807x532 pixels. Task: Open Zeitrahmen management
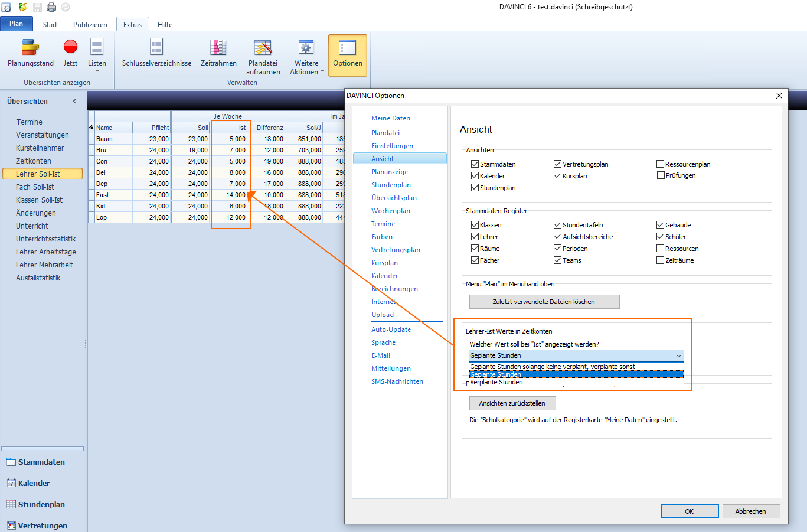tap(218, 54)
